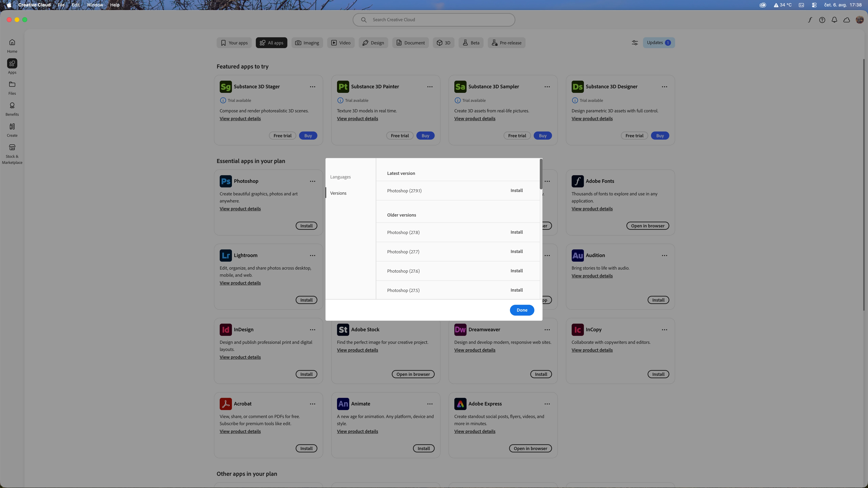View product details for Lightroom

click(240, 283)
